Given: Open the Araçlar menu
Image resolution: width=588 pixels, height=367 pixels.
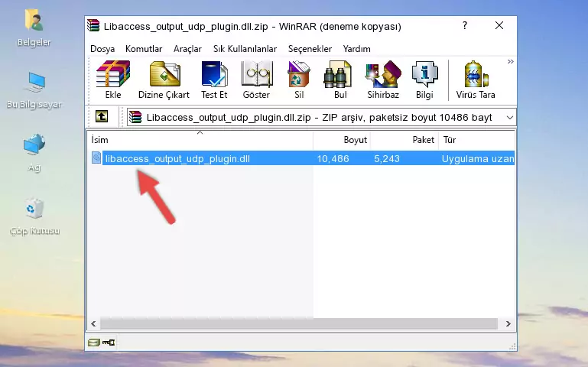Looking at the screenshot, I should tap(187, 49).
